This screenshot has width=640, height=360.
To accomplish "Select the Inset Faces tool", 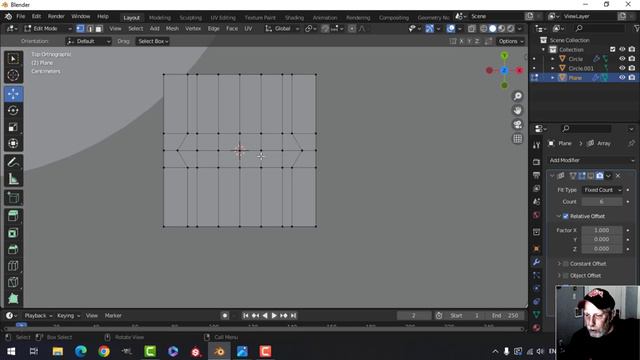I will [x=13, y=233].
